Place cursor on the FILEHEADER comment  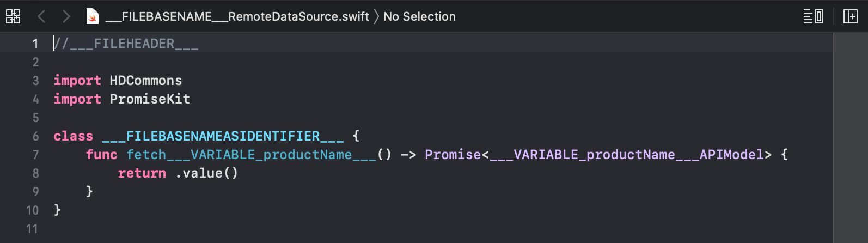pyautogui.click(x=126, y=44)
